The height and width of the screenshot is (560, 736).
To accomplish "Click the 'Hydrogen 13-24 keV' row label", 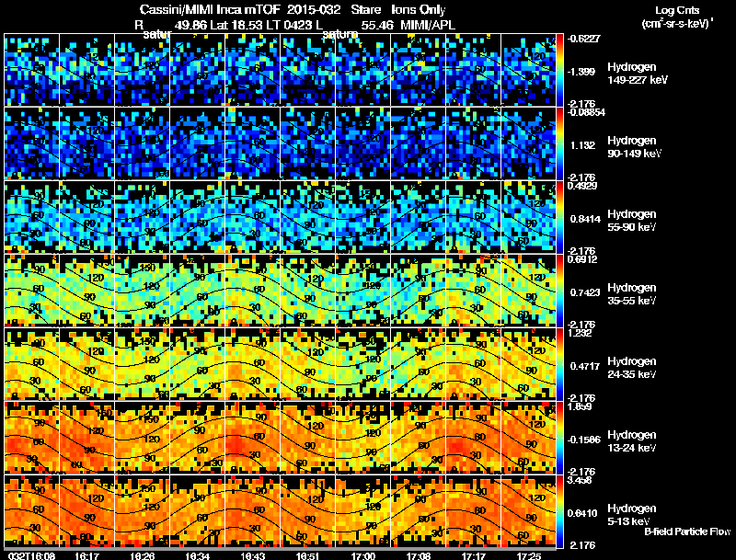I will pos(632,441).
